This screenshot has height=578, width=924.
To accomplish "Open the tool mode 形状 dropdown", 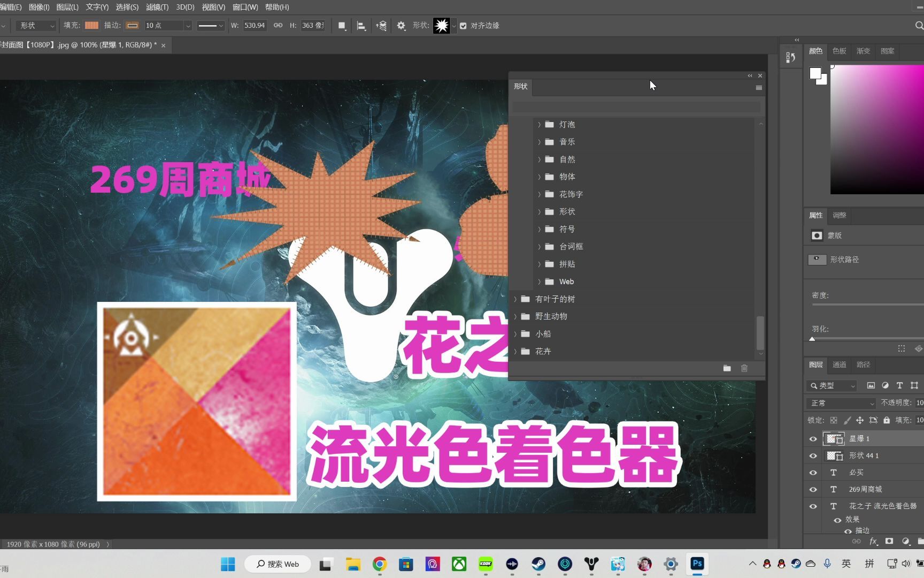I will pyautogui.click(x=36, y=26).
